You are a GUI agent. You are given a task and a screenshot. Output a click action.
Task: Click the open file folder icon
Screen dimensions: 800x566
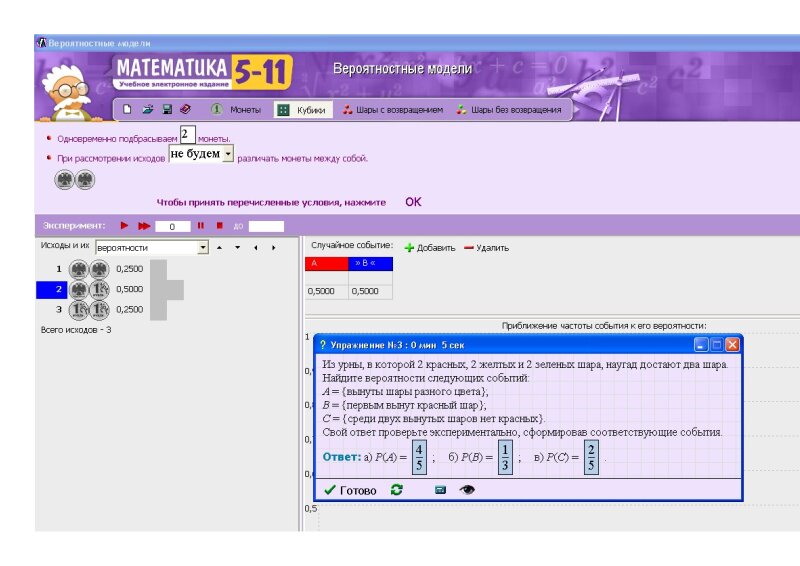148,109
